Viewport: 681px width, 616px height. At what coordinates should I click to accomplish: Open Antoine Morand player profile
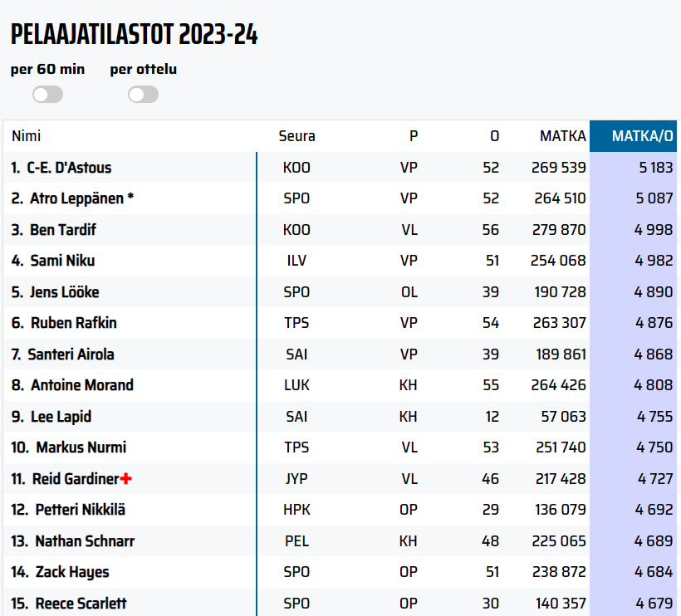point(82,385)
